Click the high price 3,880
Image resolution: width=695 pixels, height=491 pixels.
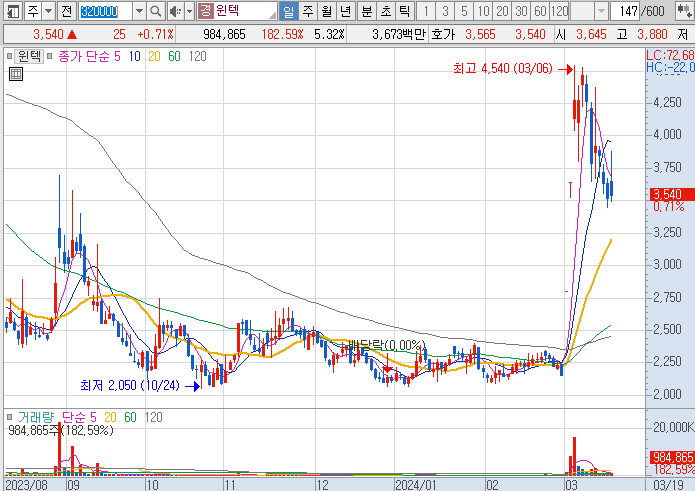pos(652,35)
